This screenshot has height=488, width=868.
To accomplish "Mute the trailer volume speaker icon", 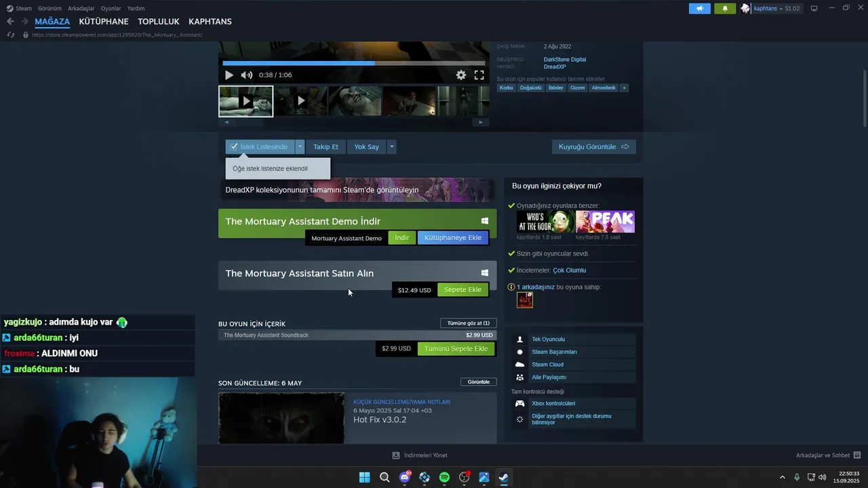I will (x=247, y=75).
